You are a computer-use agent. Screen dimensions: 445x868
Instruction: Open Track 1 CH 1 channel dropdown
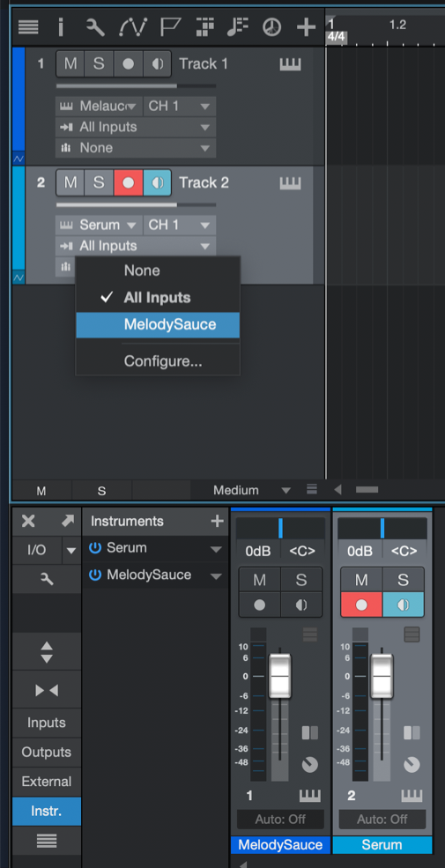pyautogui.click(x=180, y=106)
